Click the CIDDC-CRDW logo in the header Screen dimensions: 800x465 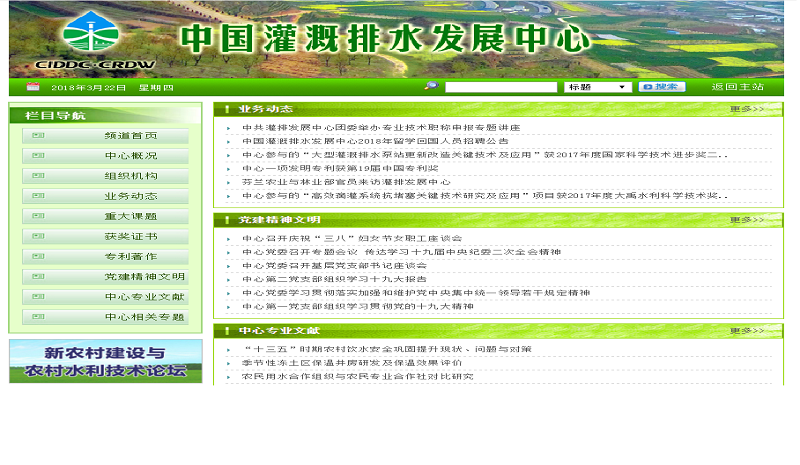[94, 40]
